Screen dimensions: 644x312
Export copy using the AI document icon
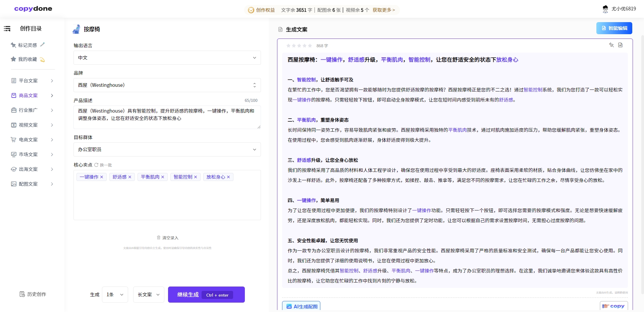pyautogui.click(x=621, y=45)
